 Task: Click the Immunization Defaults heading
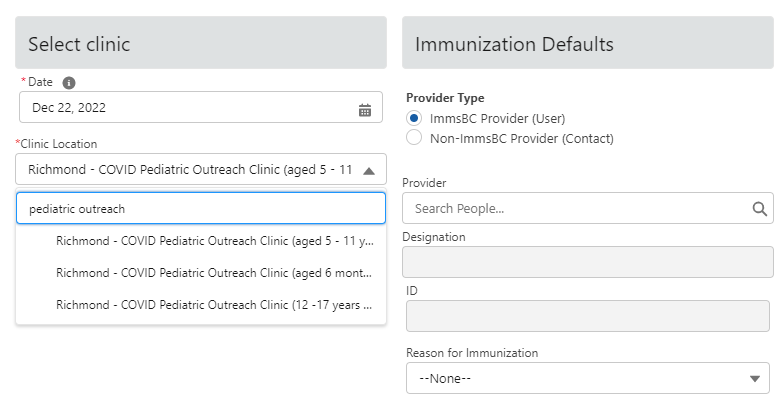coord(514,44)
